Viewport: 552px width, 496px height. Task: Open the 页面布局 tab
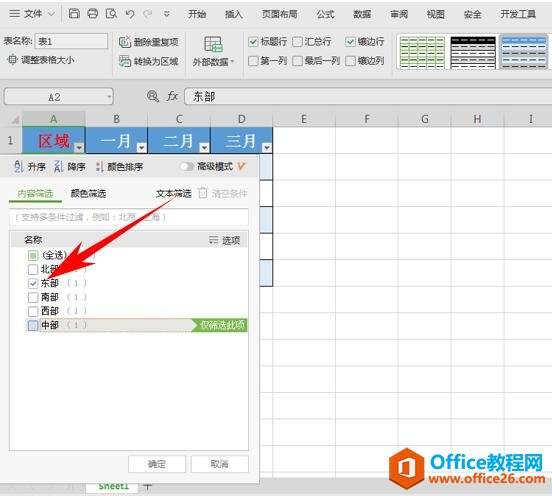click(280, 14)
